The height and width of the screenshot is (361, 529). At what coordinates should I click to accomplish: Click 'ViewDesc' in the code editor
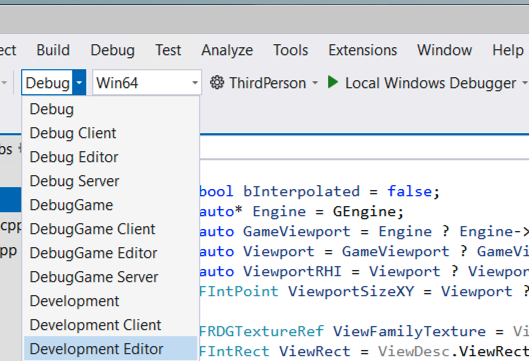tap(414, 352)
